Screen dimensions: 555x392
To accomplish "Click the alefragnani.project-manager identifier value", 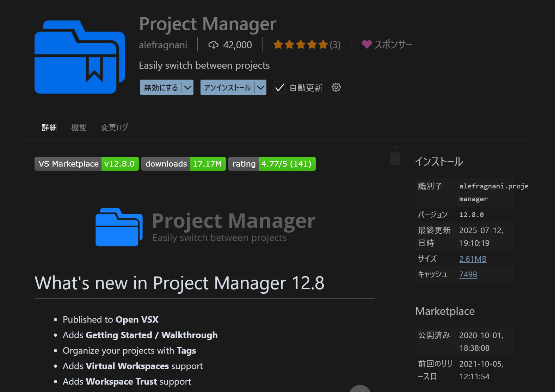I will click(493, 192).
